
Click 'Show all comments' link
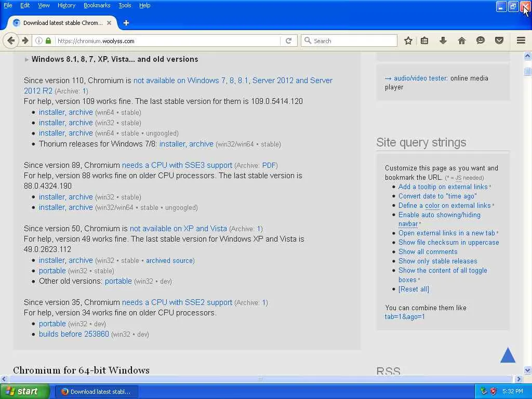[x=428, y=252]
